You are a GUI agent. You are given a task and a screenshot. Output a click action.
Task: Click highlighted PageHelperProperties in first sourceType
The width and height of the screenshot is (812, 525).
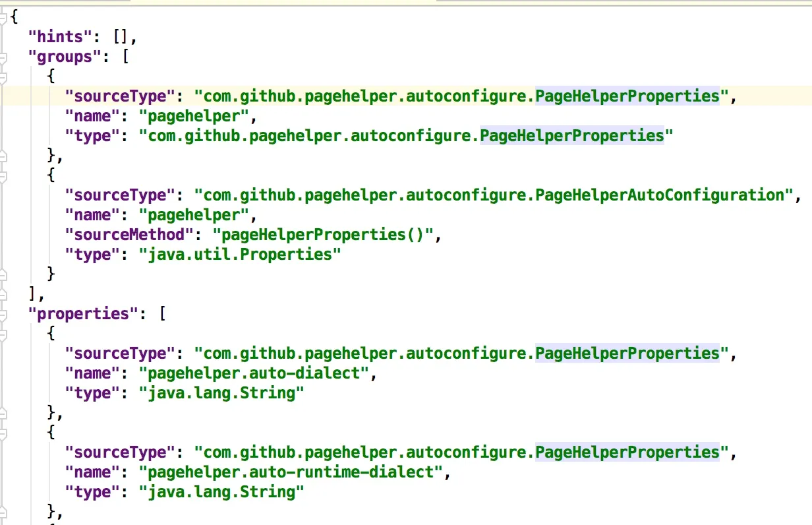tap(627, 96)
